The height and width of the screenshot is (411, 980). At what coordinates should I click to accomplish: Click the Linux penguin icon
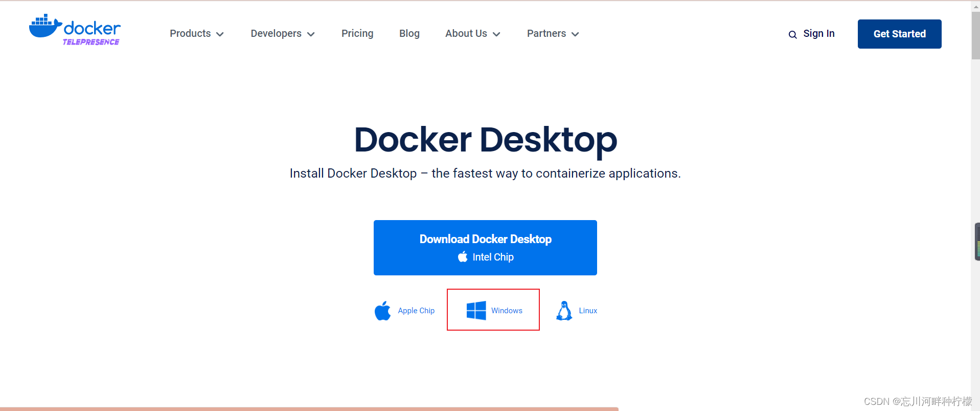click(564, 311)
